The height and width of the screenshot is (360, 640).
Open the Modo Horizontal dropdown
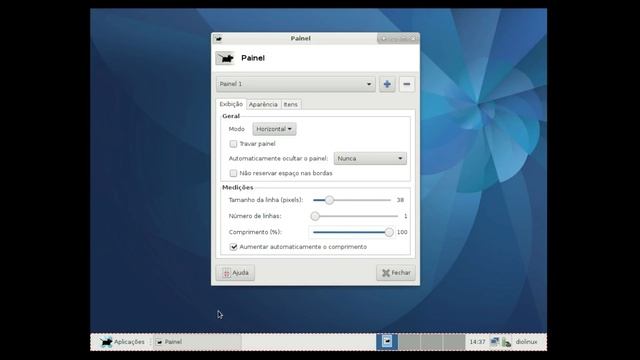pos(274,129)
